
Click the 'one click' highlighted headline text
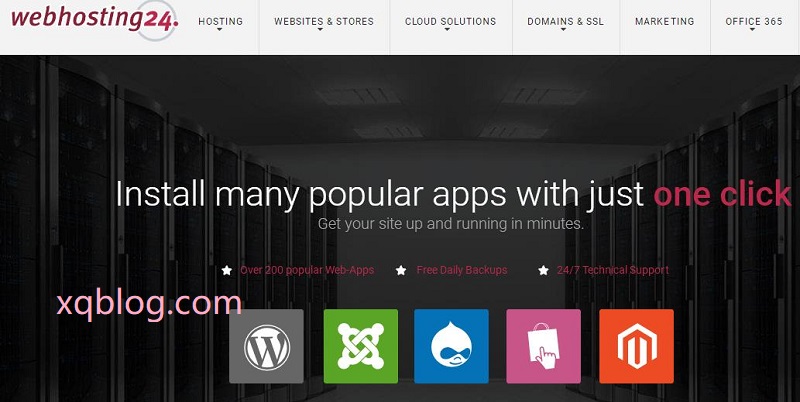722,194
